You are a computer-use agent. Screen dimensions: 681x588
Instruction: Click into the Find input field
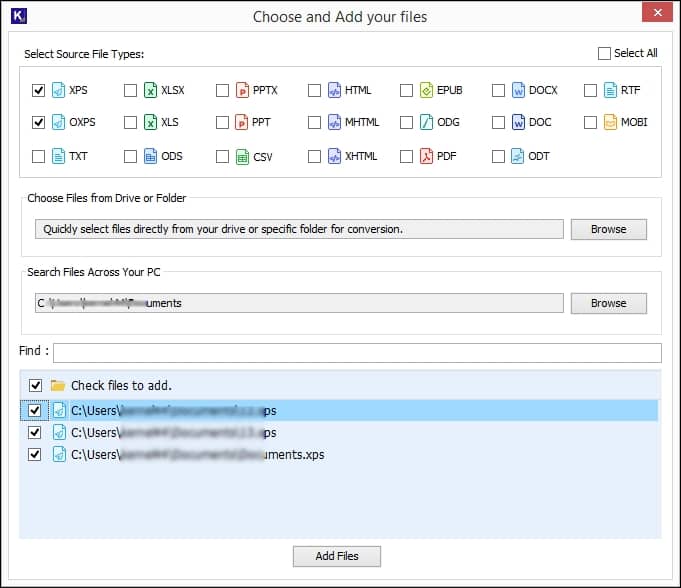click(357, 353)
